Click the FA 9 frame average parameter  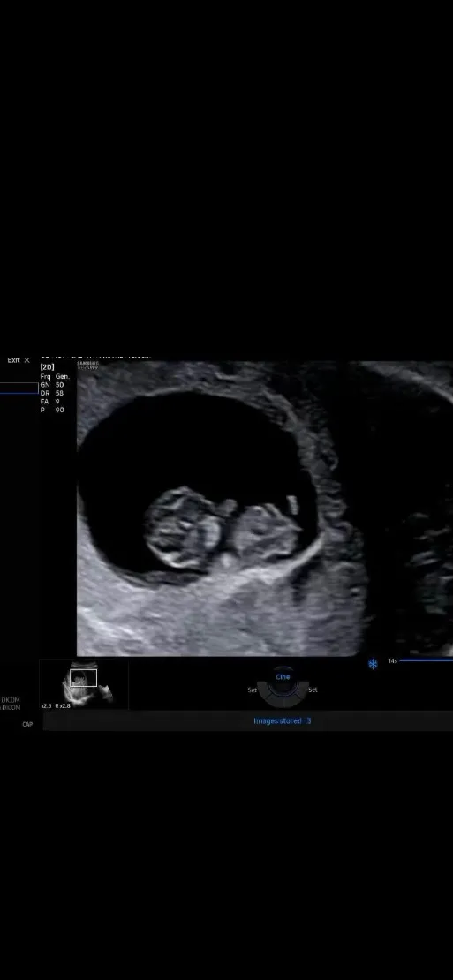[50, 401]
